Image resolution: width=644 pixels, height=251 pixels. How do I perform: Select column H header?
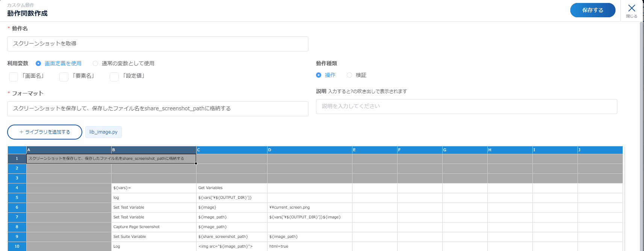pyautogui.click(x=510, y=150)
